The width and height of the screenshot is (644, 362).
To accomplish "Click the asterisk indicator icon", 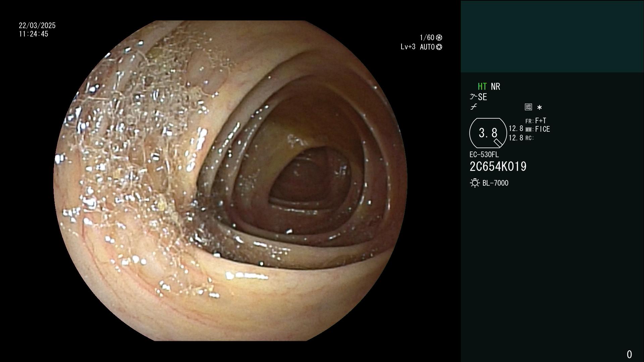I will pyautogui.click(x=539, y=108).
